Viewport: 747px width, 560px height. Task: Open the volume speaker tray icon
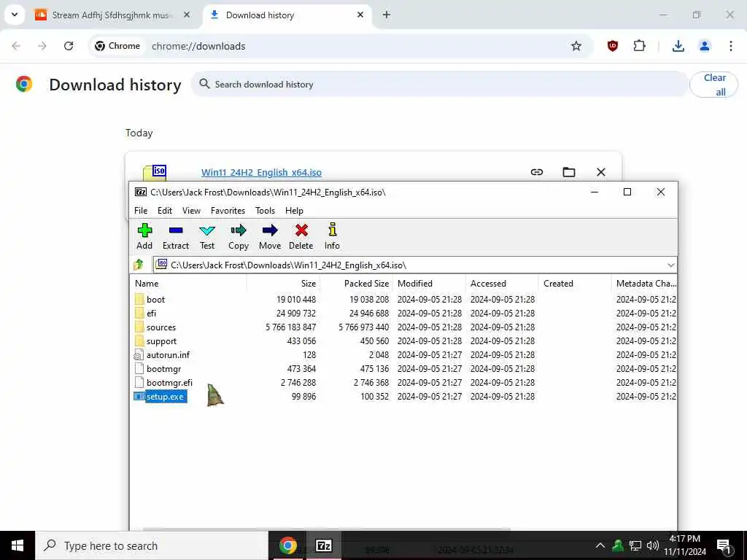click(x=653, y=545)
